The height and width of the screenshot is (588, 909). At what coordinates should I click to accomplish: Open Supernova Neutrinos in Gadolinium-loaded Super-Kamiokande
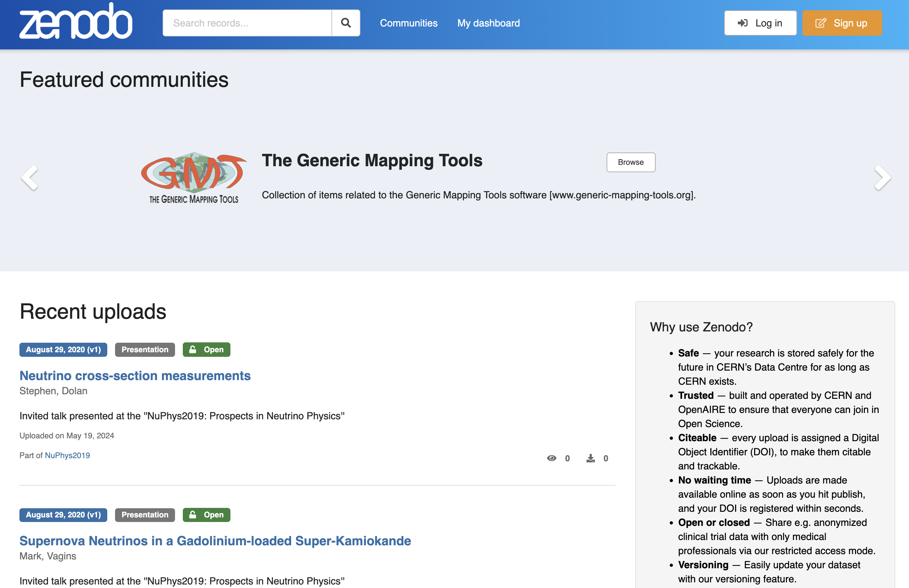(x=215, y=541)
